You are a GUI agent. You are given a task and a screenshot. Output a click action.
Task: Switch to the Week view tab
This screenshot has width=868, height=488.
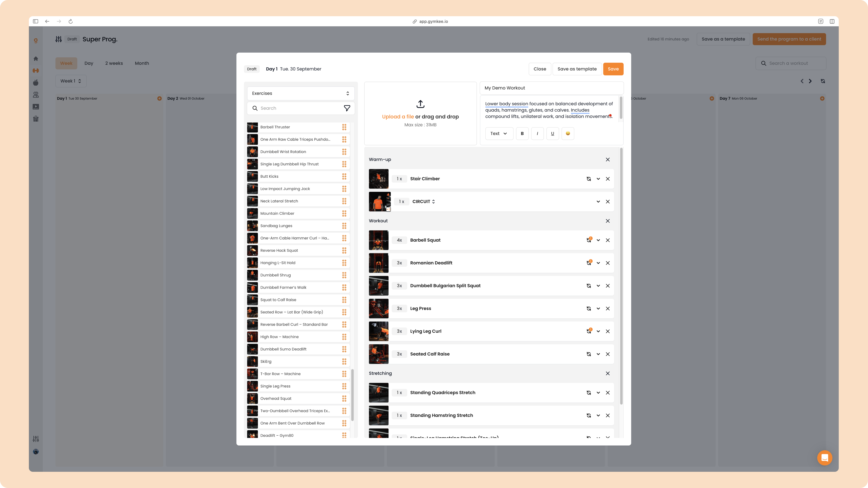pos(66,63)
